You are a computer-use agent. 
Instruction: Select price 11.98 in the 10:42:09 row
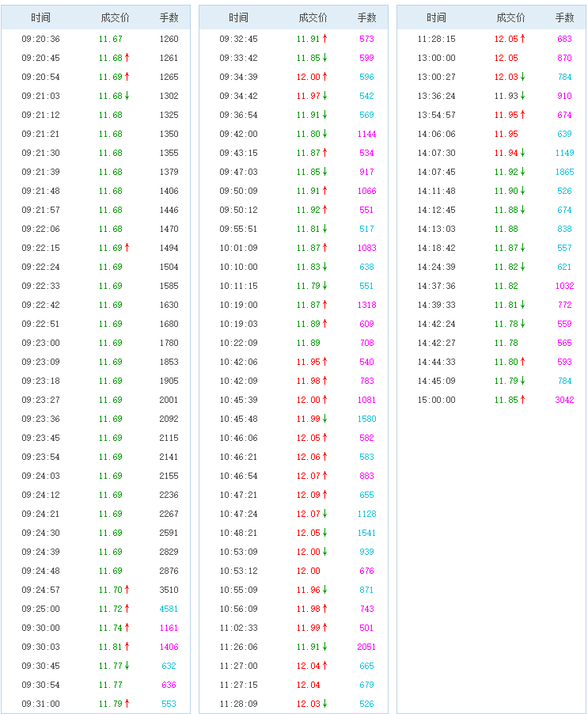click(309, 381)
